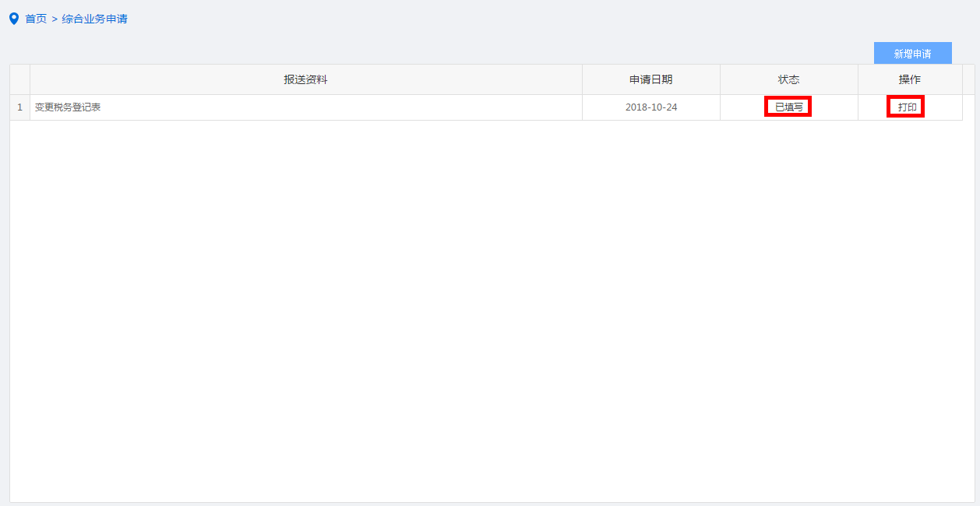Select the 申请日期 column header
The height and width of the screenshot is (506, 980).
pyautogui.click(x=650, y=79)
